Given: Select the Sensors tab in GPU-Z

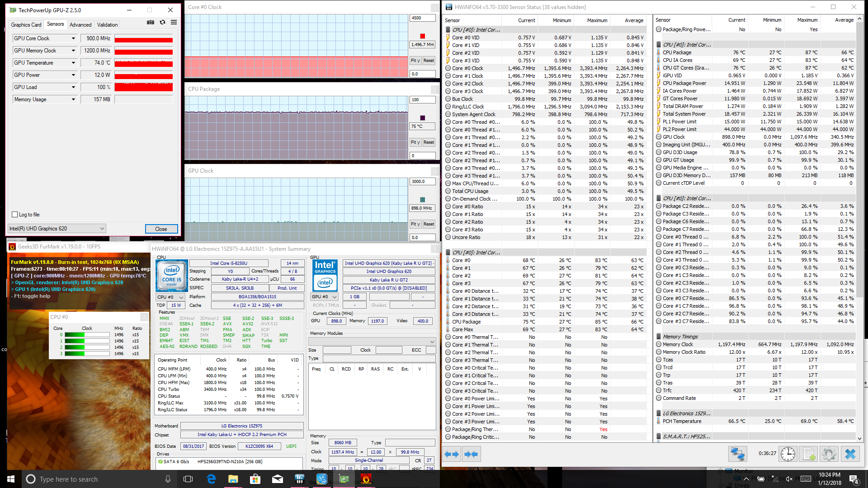Looking at the screenshot, I should click(x=55, y=24).
